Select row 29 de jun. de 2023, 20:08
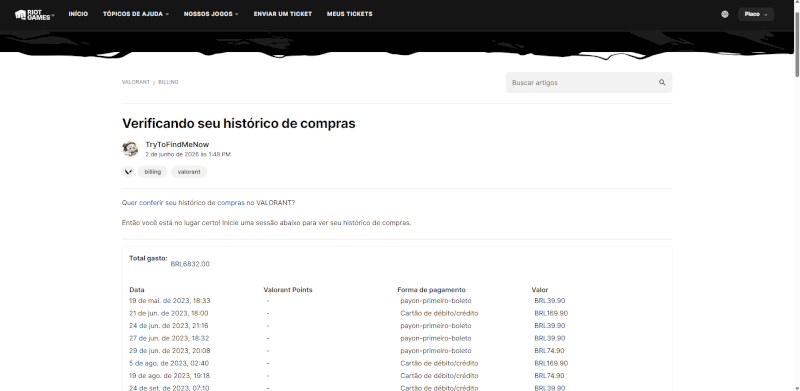The height and width of the screenshot is (391, 800). tap(397, 351)
